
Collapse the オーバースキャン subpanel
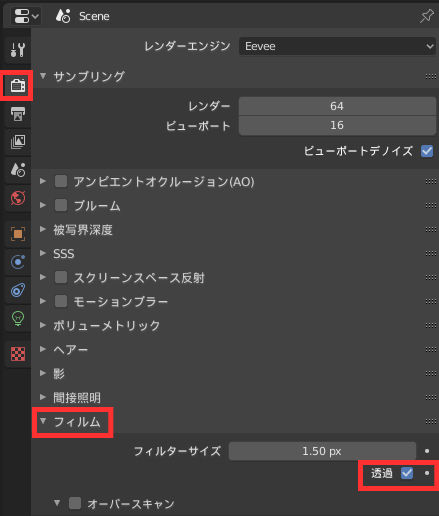click(x=57, y=503)
